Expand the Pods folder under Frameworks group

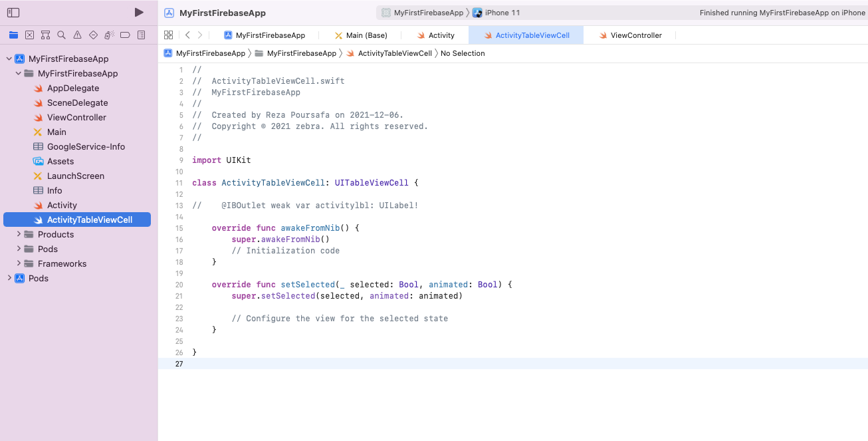tap(19, 249)
